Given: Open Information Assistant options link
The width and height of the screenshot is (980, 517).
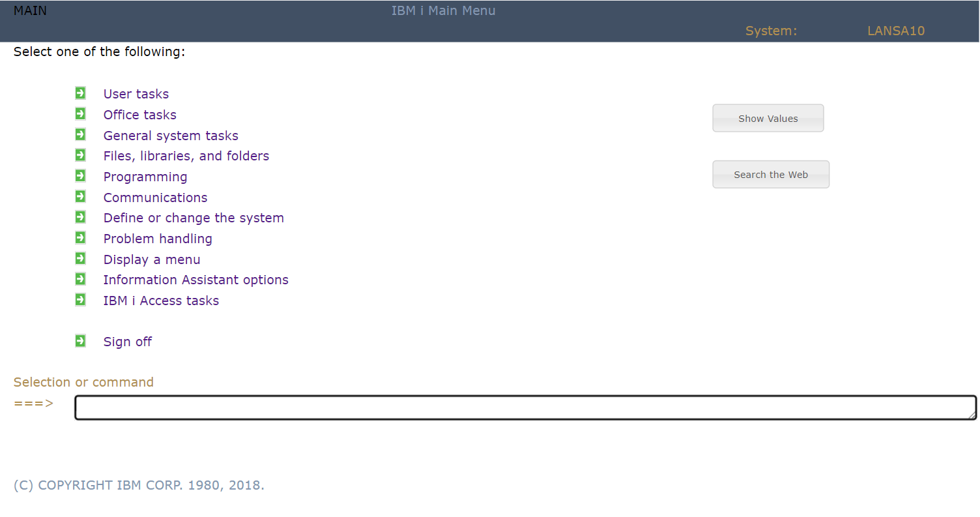Looking at the screenshot, I should [195, 280].
